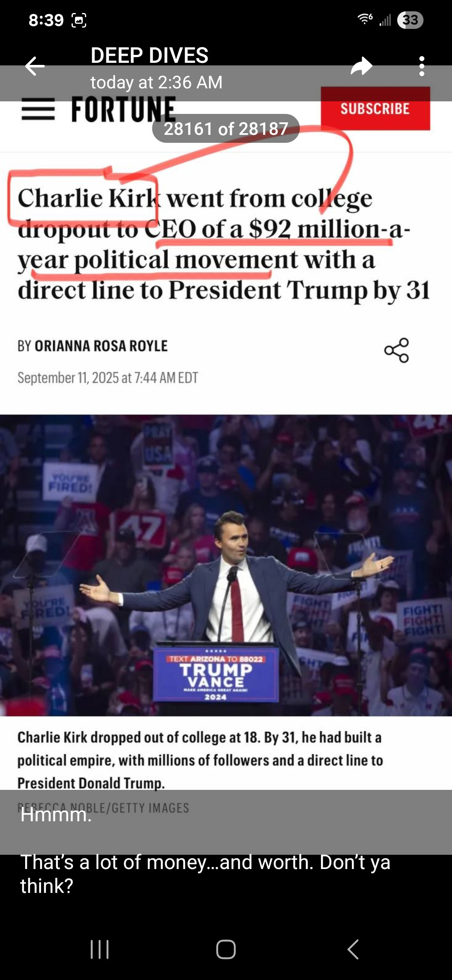452x980 pixels.
Task: Open author Orianna Rosa Royle link
Action: [x=101, y=346]
